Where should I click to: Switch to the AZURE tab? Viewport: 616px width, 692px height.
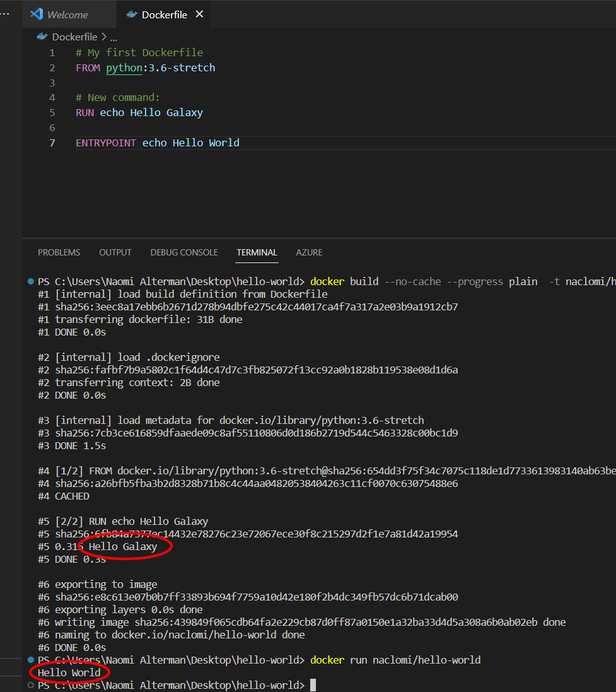[x=309, y=252]
